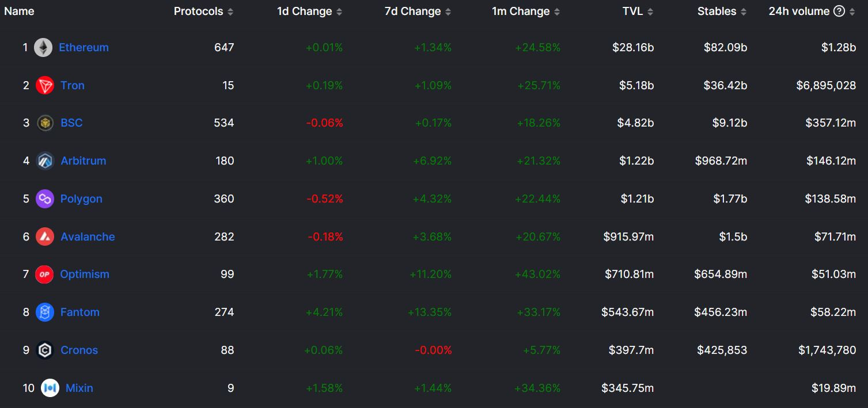Sort table by Protocols column
The height and width of the screenshot is (408, 868).
[230, 12]
